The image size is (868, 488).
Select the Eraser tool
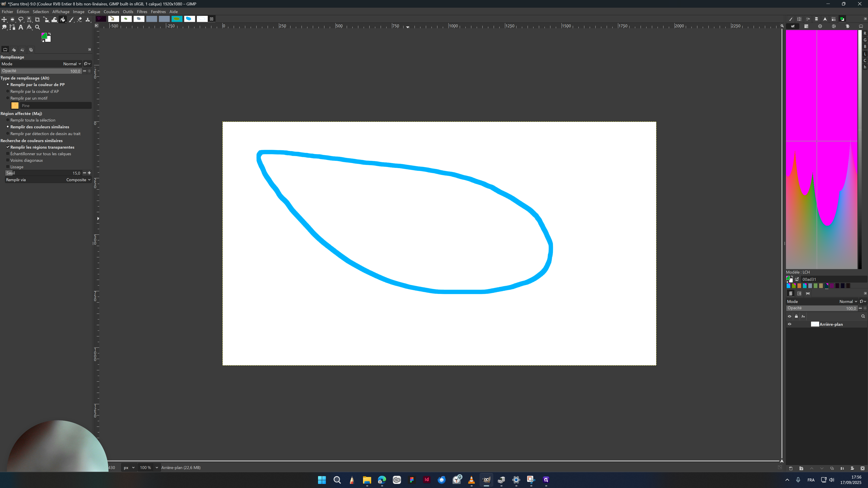click(80, 19)
